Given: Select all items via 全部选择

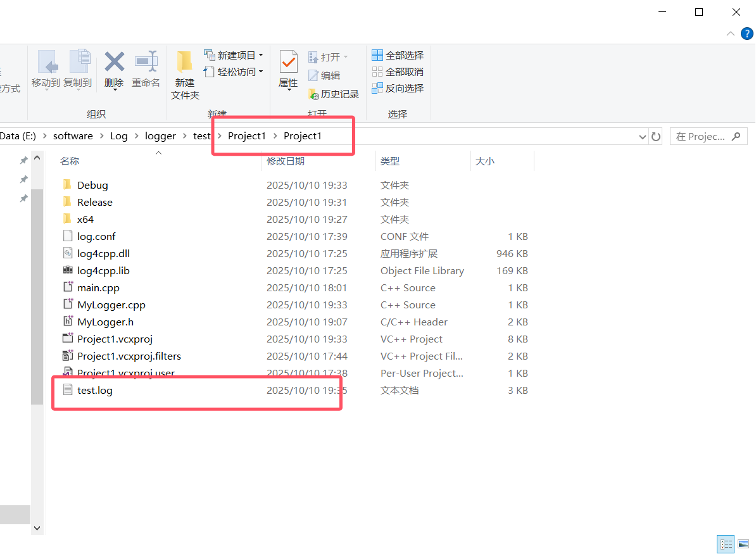Looking at the screenshot, I should coord(397,55).
